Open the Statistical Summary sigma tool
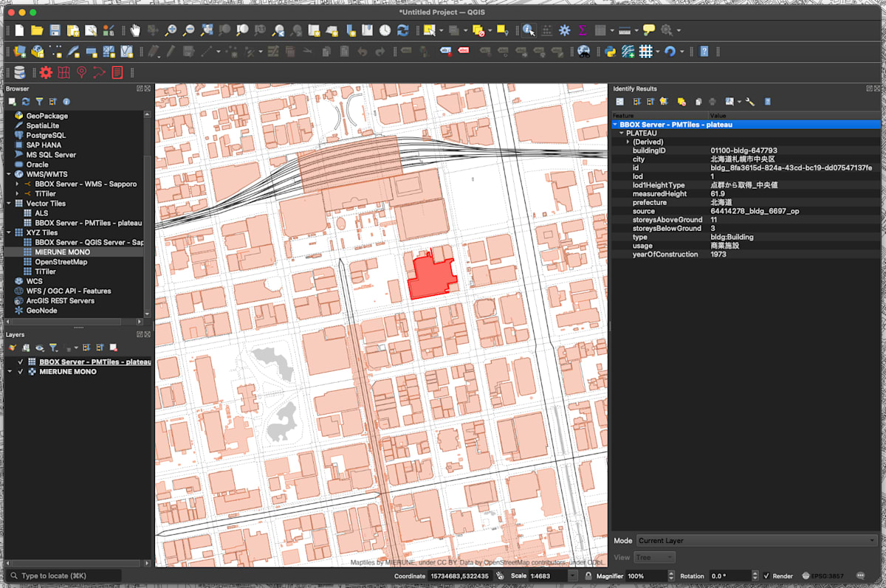 (x=583, y=30)
